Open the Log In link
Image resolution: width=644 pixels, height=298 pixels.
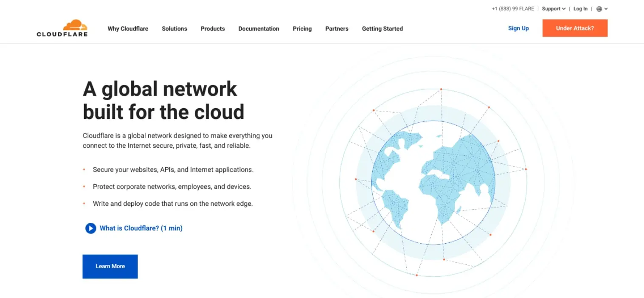pos(580,9)
